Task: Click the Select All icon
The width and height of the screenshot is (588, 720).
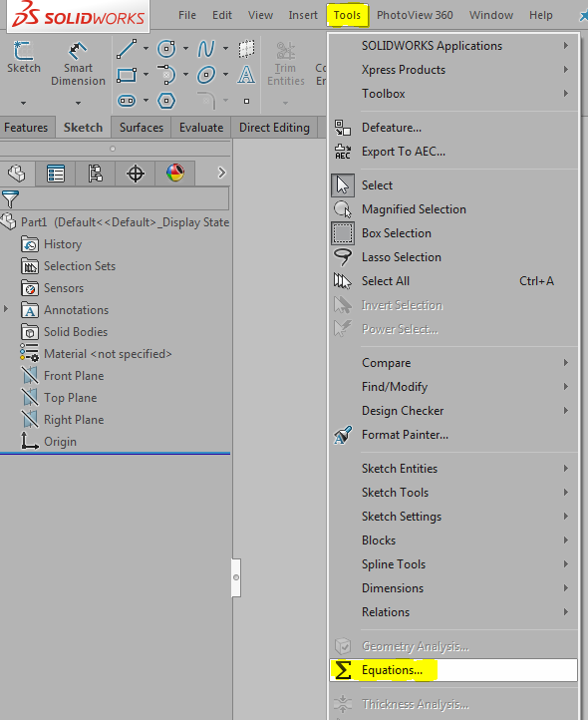Action: click(x=343, y=281)
